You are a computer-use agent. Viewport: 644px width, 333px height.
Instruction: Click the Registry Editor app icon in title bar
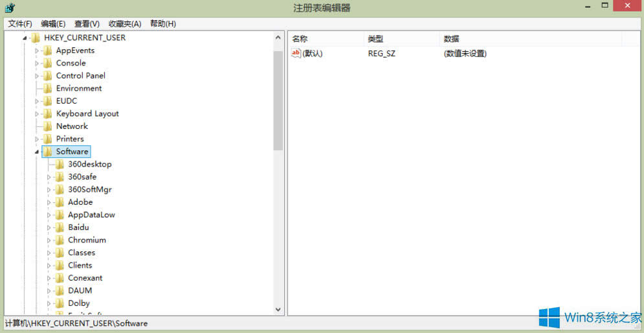(x=10, y=7)
